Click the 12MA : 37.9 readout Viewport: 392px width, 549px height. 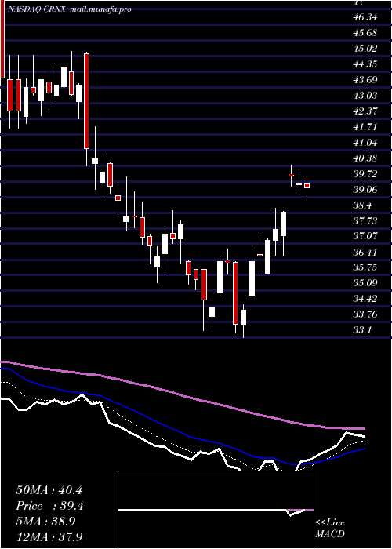49,536
